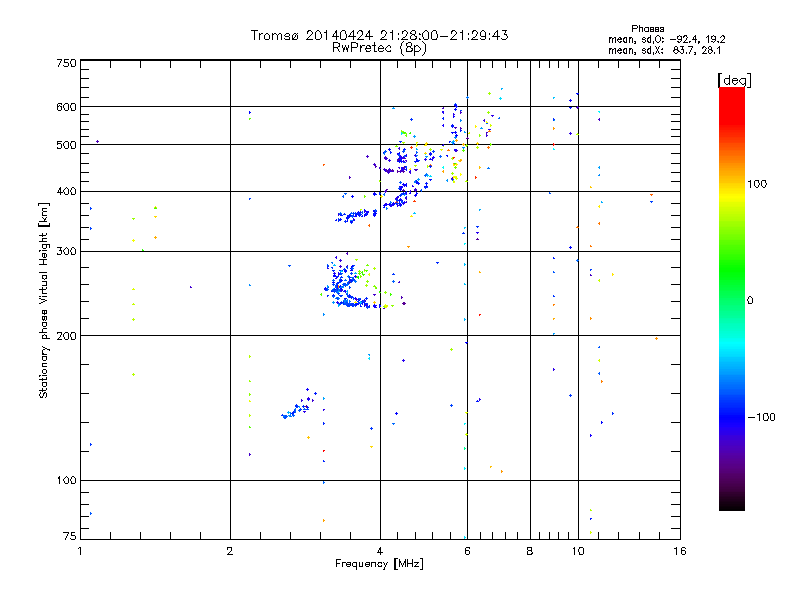Click the x-axis tick label '4'

(x=380, y=551)
